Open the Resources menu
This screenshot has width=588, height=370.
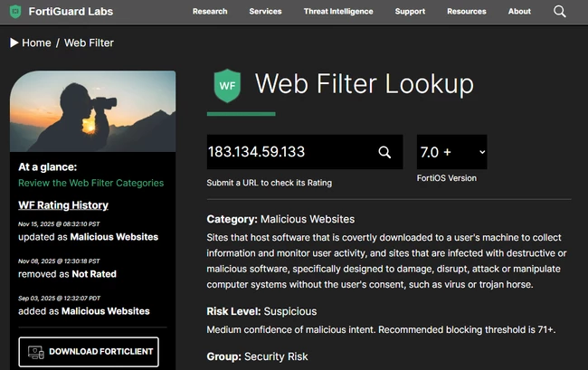[x=467, y=11]
